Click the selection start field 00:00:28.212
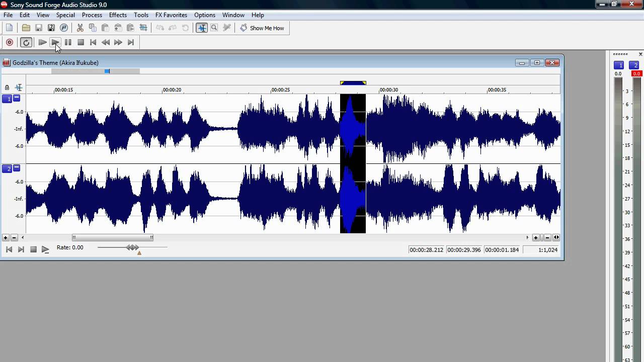The height and width of the screenshot is (362, 644). click(x=427, y=250)
